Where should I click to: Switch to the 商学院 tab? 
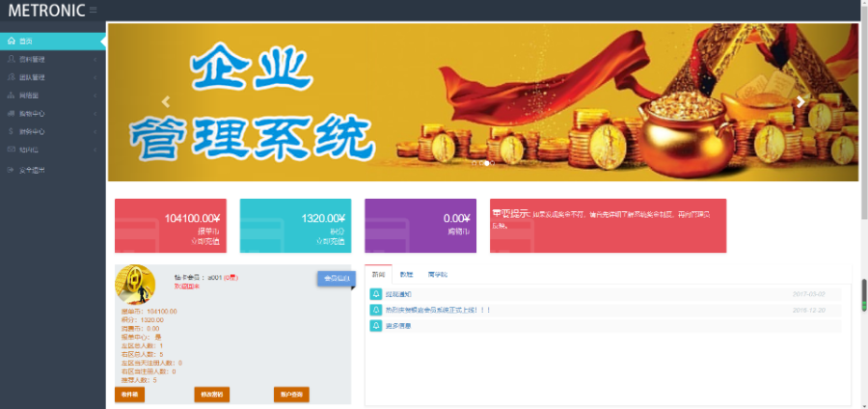(437, 275)
